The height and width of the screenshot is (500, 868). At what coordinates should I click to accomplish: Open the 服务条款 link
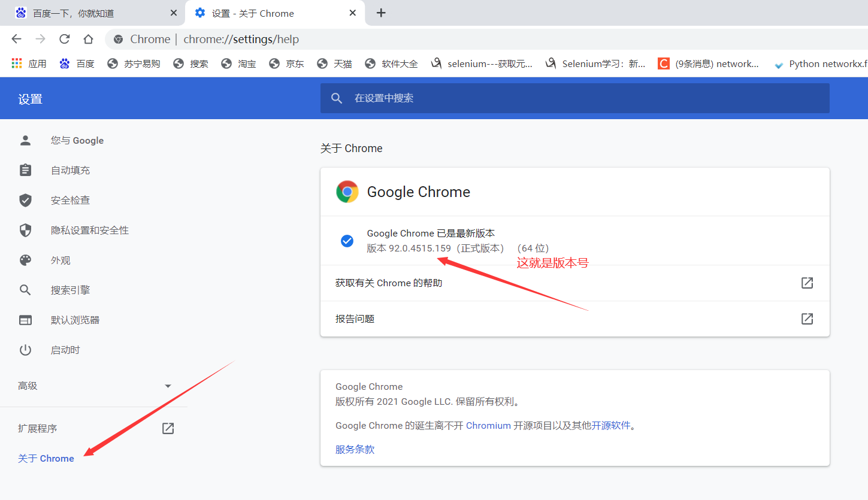355,449
